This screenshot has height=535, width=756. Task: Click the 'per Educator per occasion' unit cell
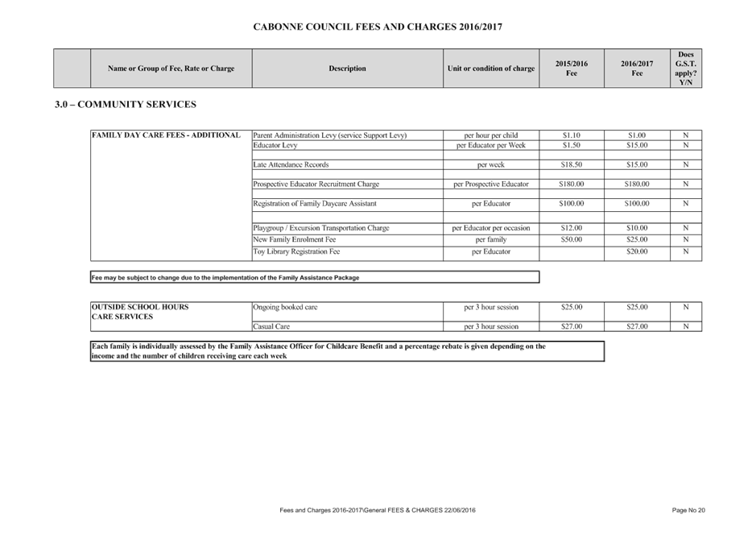pos(491,228)
